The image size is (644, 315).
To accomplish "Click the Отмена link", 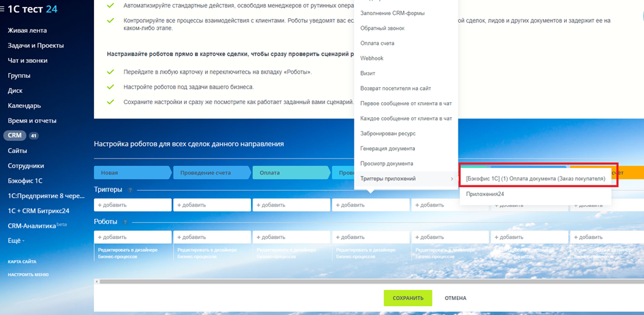I will point(455,298).
